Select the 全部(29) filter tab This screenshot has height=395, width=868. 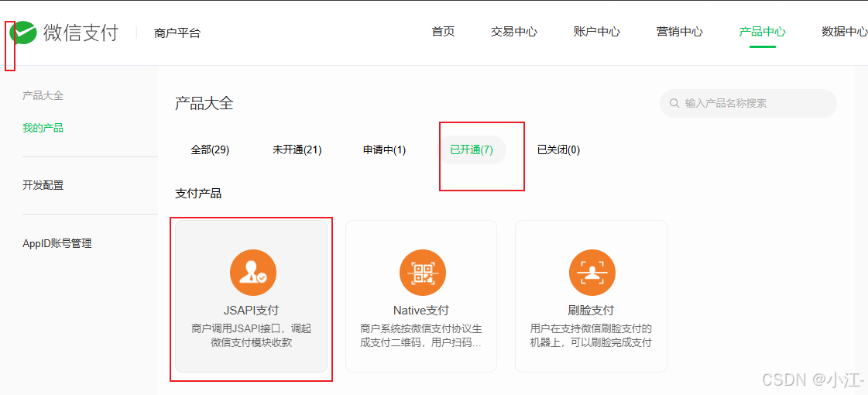click(211, 149)
